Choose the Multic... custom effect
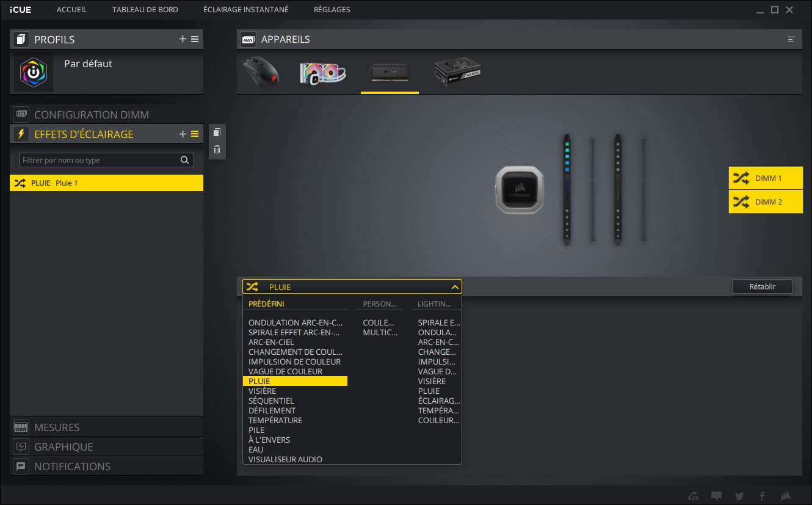The height and width of the screenshot is (505, 812). tap(380, 332)
